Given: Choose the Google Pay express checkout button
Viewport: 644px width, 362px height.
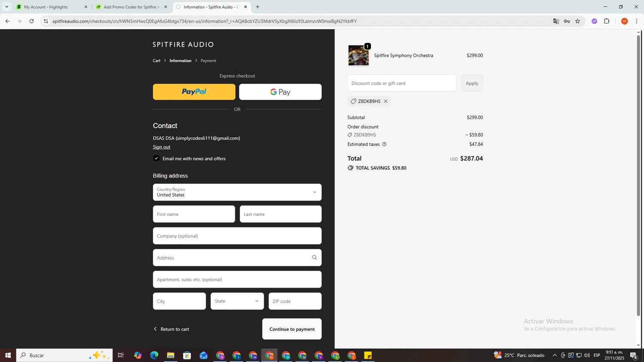Looking at the screenshot, I should click(280, 92).
